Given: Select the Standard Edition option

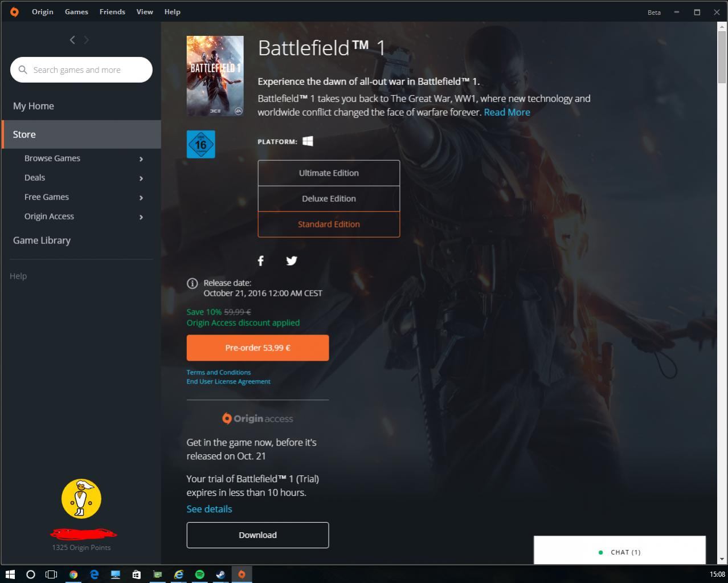Looking at the screenshot, I should pos(329,224).
